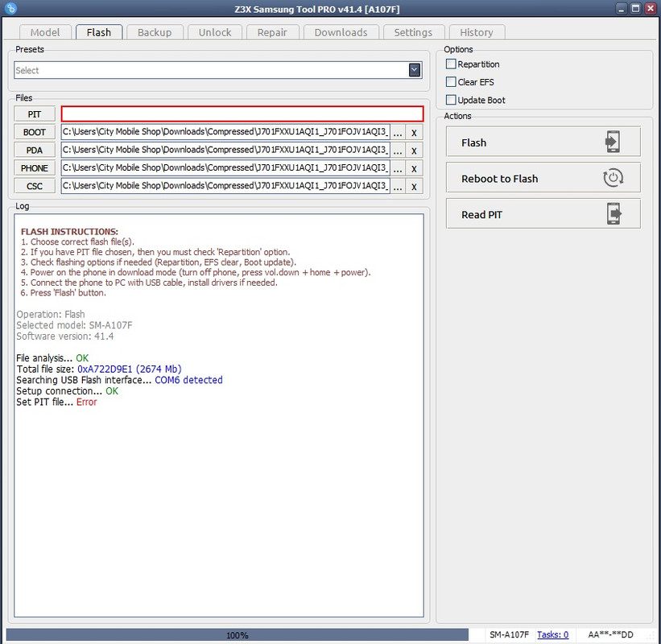Click 'COM6 detected' in the log
The width and height of the screenshot is (661, 644).
coord(188,380)
